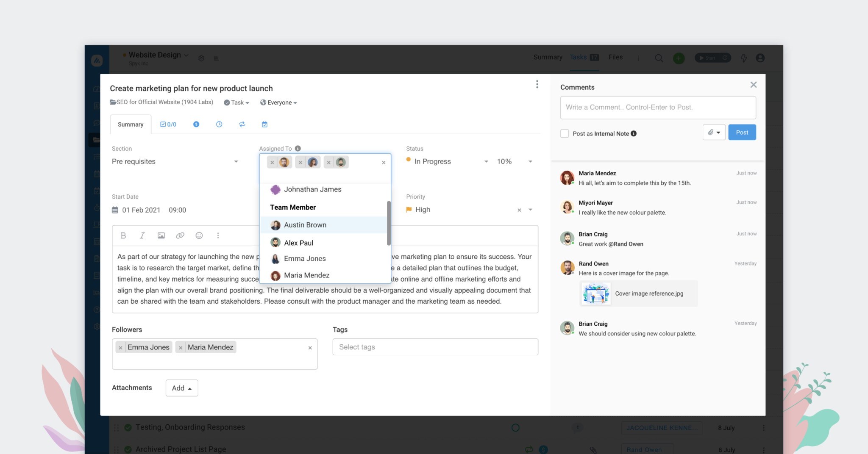Remove Emma Jones from followers
The height and width of the screenshot is (454, 868).
click(x=121, y=348)
